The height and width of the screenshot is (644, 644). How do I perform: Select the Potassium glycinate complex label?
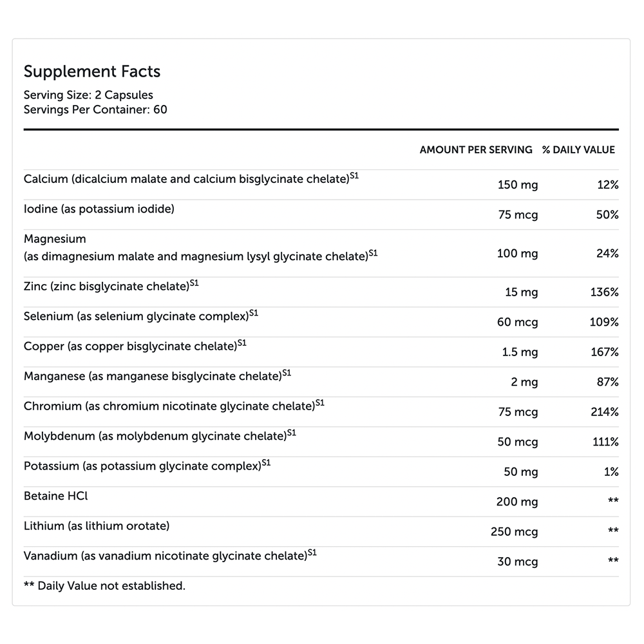(142, 466)
